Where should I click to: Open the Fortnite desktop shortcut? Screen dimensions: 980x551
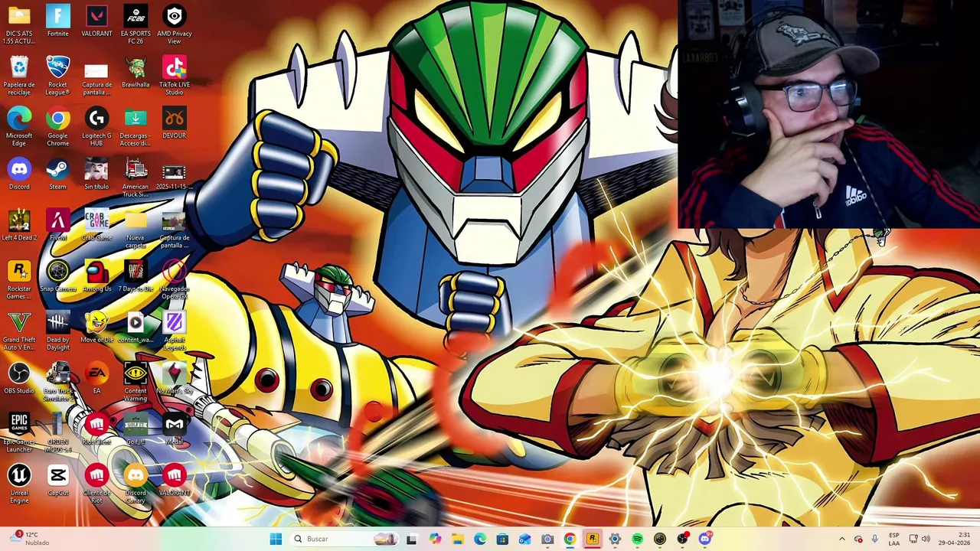click(x=57, y=21)
